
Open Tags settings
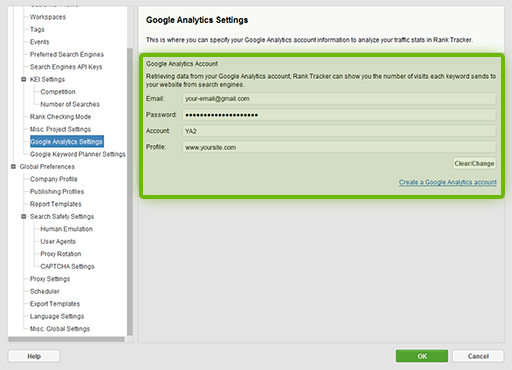pyautogui.click(x=37, y=29)
